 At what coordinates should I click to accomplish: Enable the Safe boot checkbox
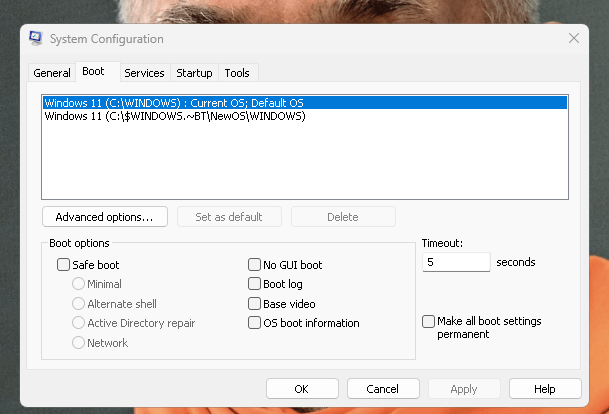(63, 265)
